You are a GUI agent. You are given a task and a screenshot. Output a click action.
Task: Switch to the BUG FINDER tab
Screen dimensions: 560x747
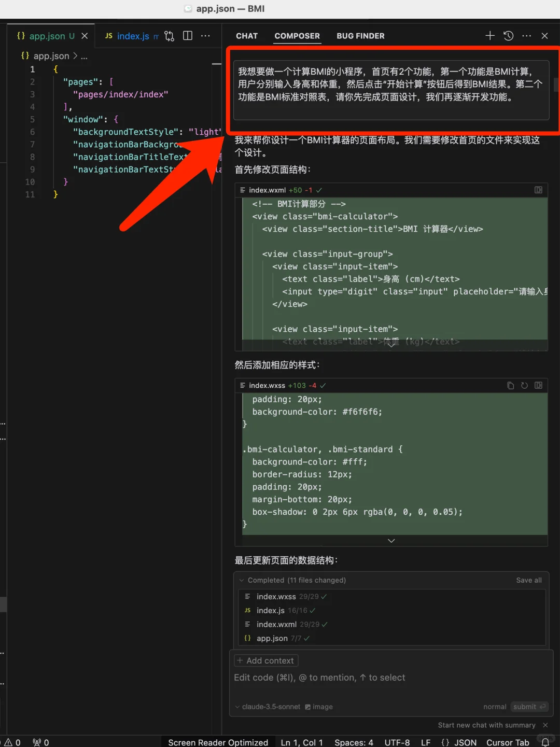click(x=360, y=36)
